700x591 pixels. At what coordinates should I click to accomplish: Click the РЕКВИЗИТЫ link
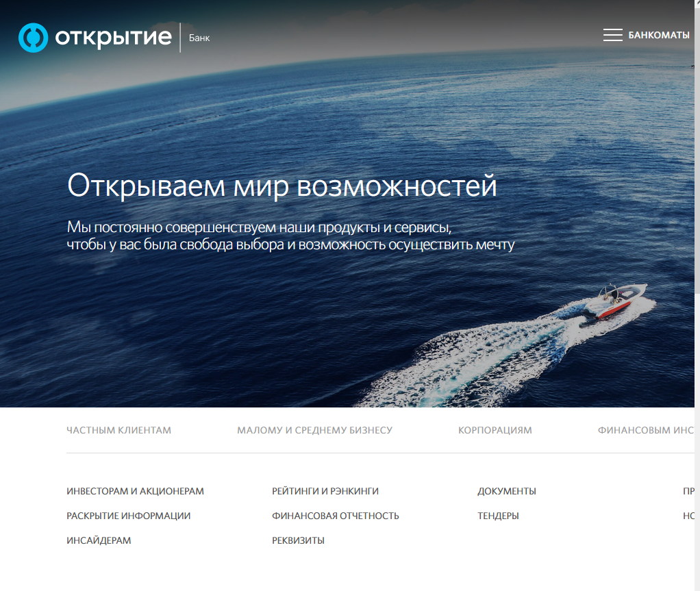click(x=298, y=540)
